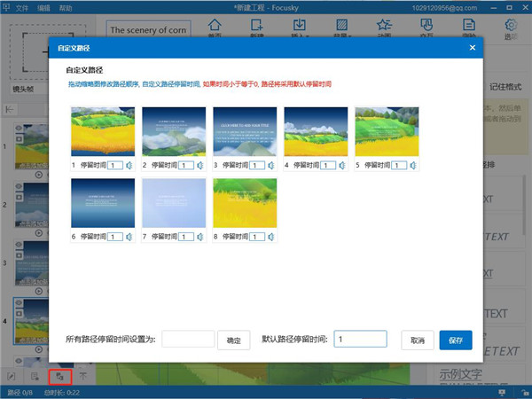532x399 pixels.
Task: Select path thumbnail 8 in the dialog
Action: click(245, 203)
